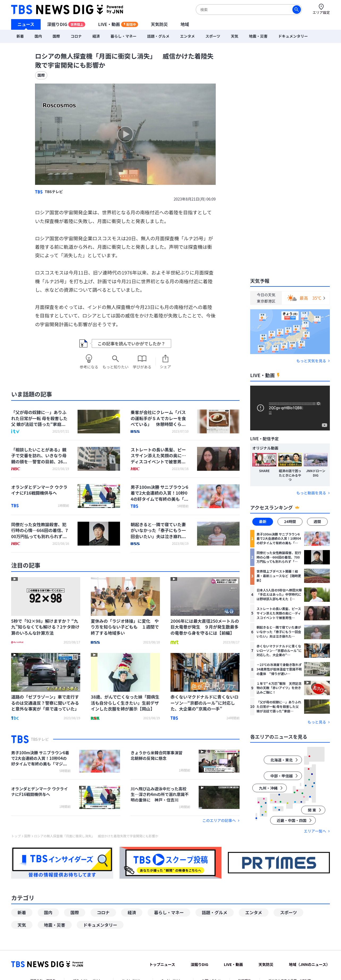Open 竜巻 tornado article thumbnail
341x980 pixels.
205,596
